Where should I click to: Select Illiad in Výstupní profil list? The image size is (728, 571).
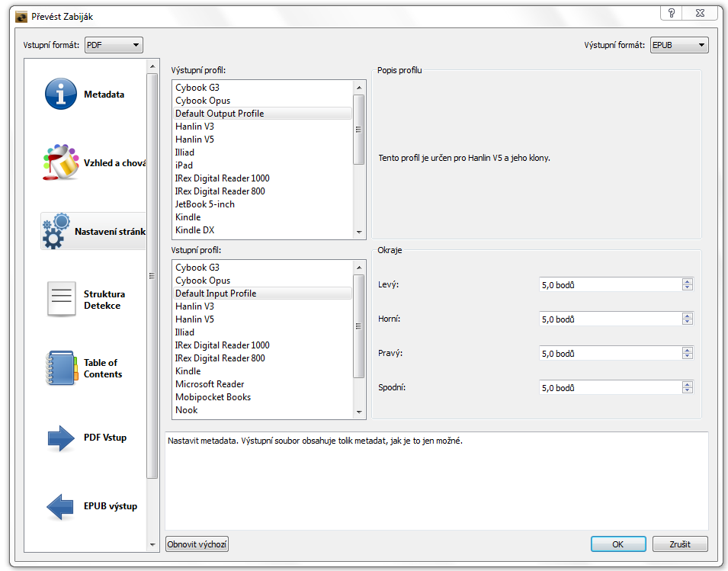click(263, 152)
